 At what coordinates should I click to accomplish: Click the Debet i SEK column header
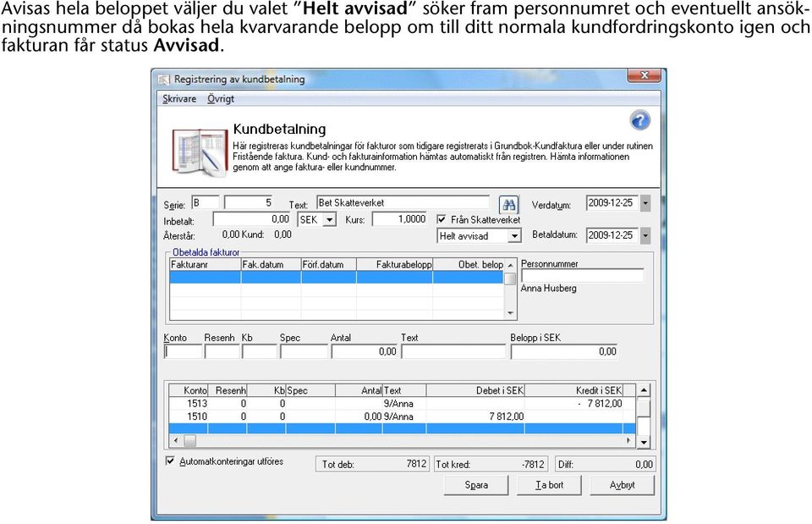click(x=475, y=390)
